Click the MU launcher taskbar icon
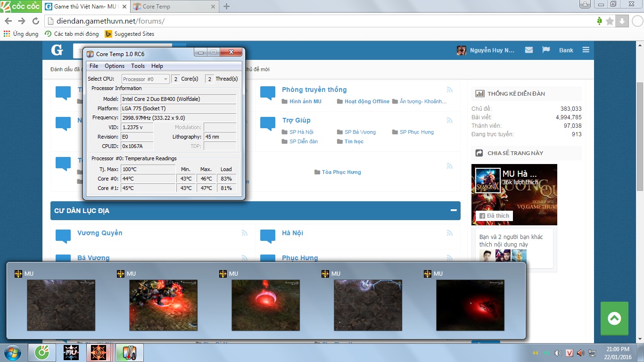 pyautogui.click(x=71, y=353)
